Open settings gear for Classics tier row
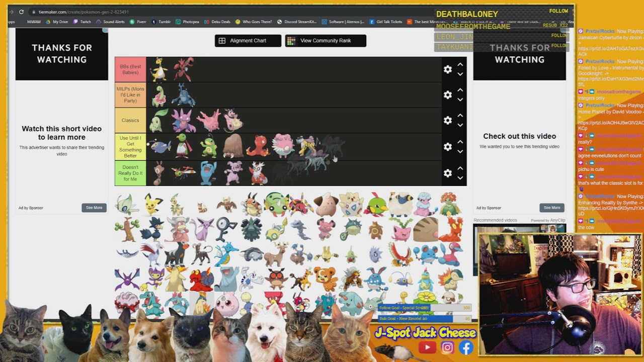Image resolution: width=644 pixels, height=362 pixels. pos(447,121)
